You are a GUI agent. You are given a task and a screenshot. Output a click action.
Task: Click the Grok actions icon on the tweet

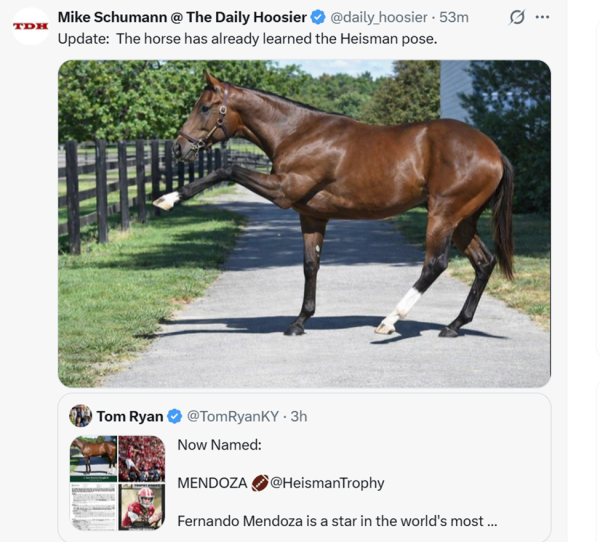coord(517,17)
